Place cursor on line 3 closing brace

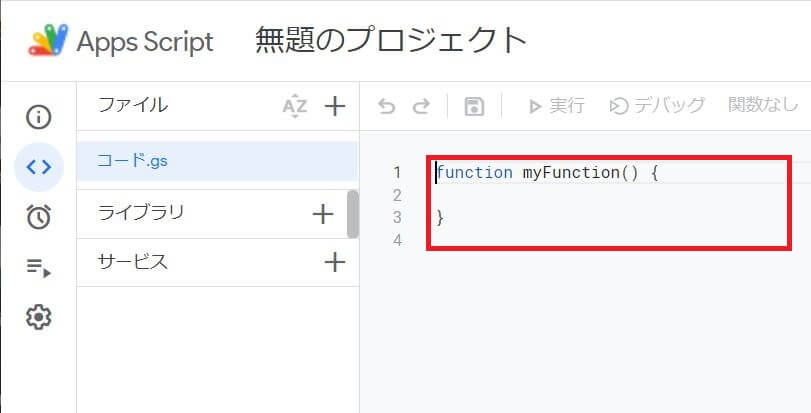(440, 217)
